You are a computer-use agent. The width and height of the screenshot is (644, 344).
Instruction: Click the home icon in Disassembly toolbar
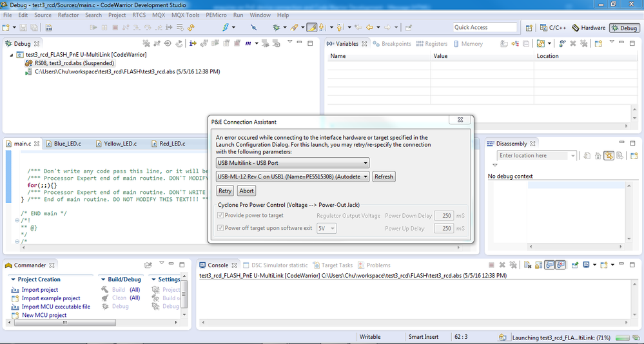point(598,156)
